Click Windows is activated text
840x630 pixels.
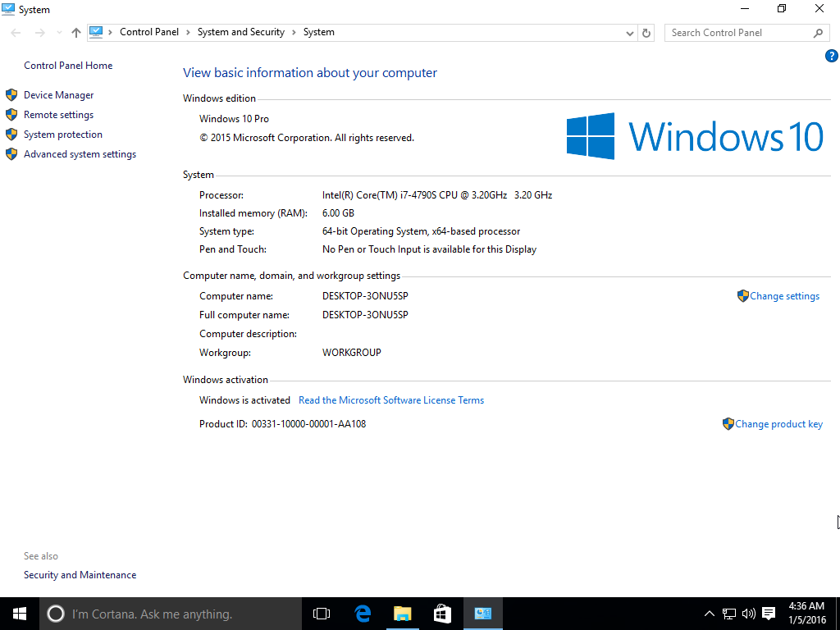click(x=244, y=400)
